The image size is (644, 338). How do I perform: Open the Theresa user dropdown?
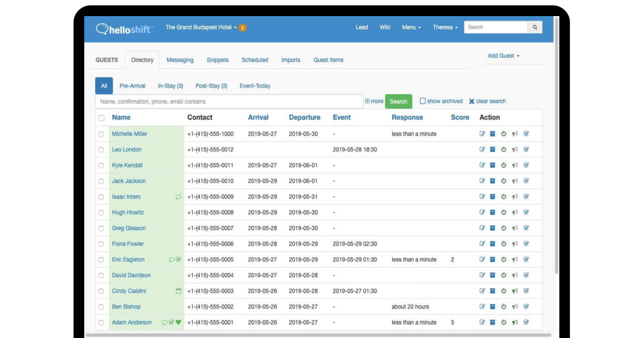click(445, 27)
